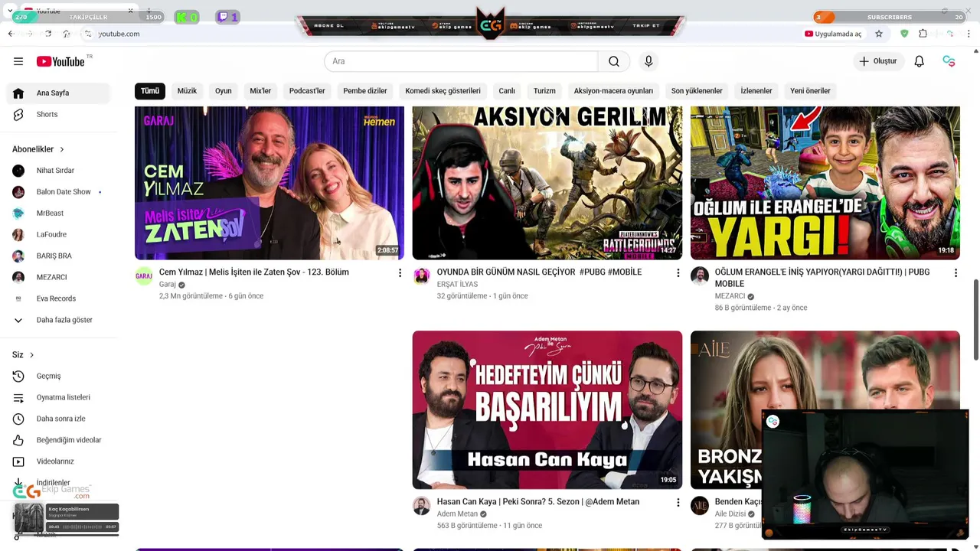Select the Podcast'ler filter chip
The height and width of the screenshot is (551, 980).
tap(307, 91)
